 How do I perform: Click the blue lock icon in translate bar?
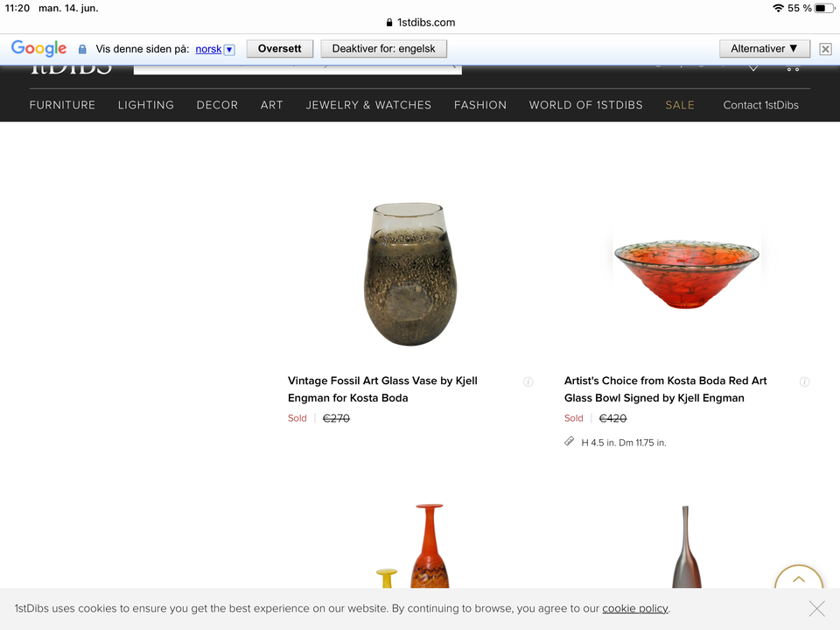[x=82, y=49]
